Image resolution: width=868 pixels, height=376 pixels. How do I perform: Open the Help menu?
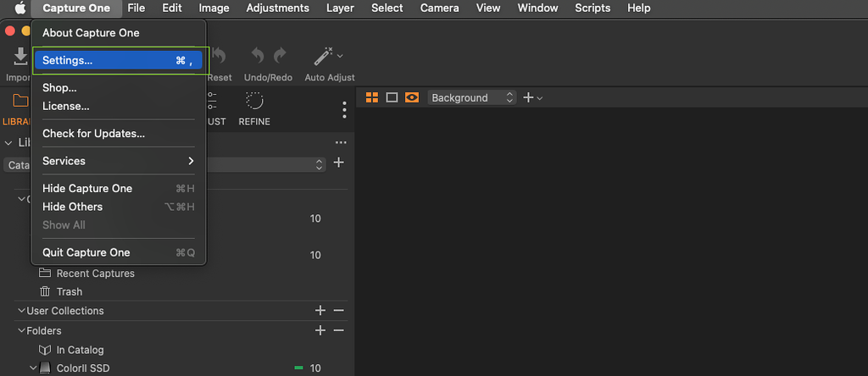point(639,8)
